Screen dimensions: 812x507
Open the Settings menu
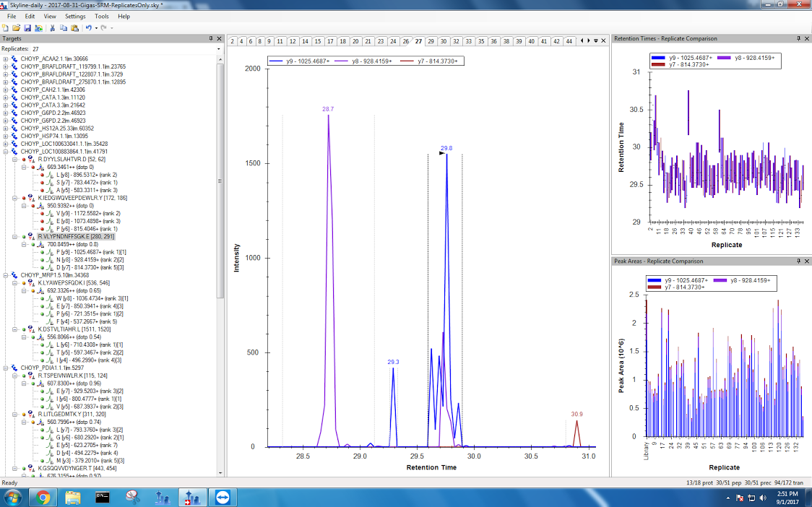tap(74, 16)
